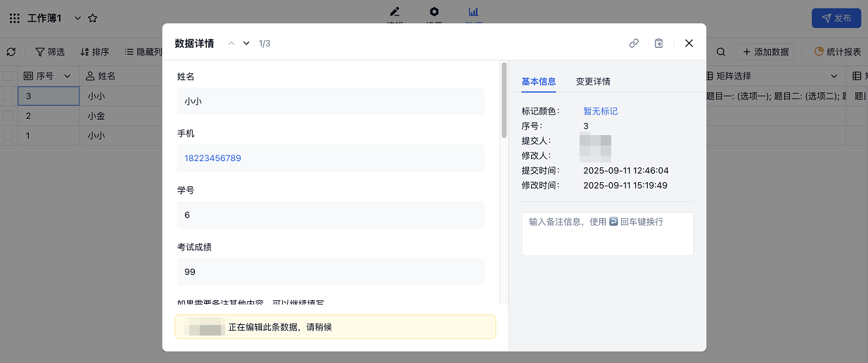Screen dimensions: 868x363
Task: Switch to the 变更详情 tab
Action: 593,82
